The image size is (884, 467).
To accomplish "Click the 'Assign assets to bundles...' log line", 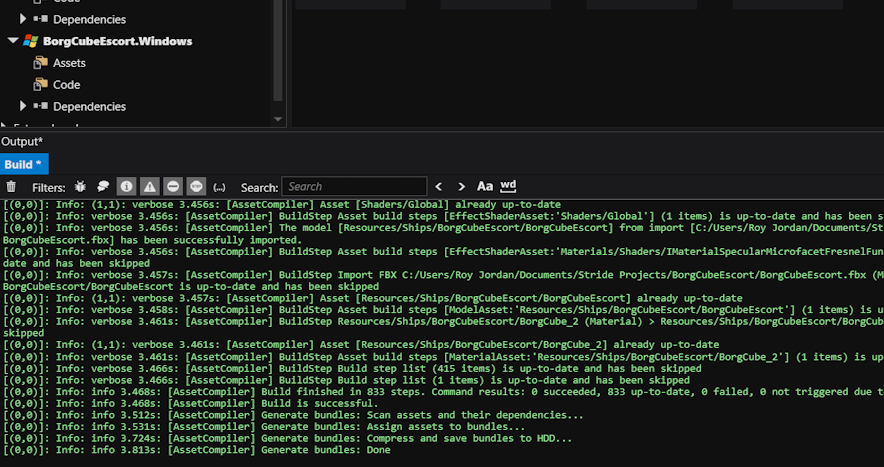I will point(264,426).
